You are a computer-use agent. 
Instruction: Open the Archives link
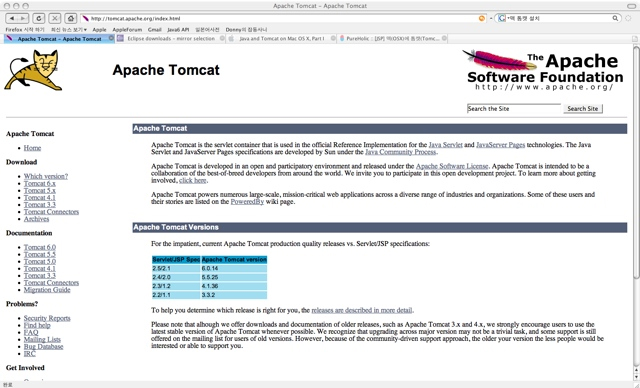pyautogui.click(x=36, y=219)
